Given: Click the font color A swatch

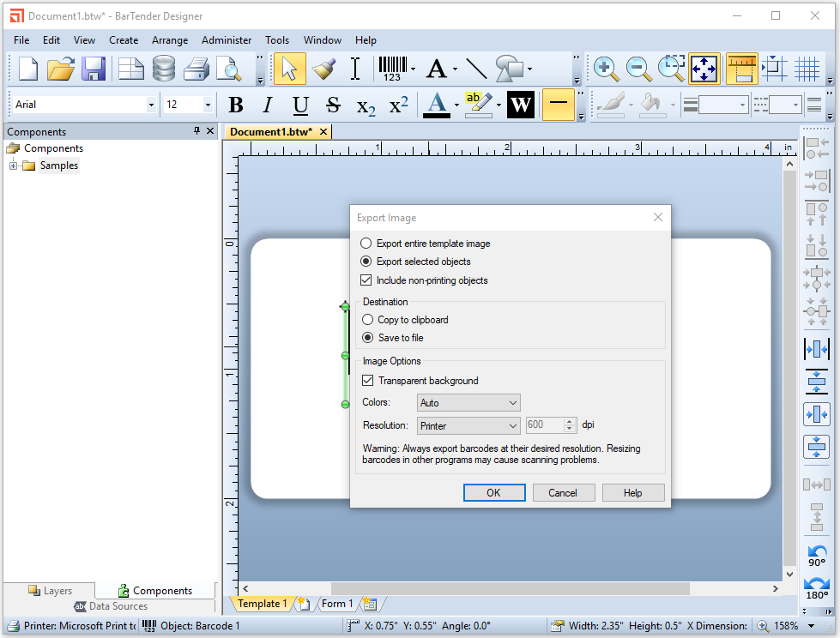Looking at the screenshot, I should [x=437, y=105].
